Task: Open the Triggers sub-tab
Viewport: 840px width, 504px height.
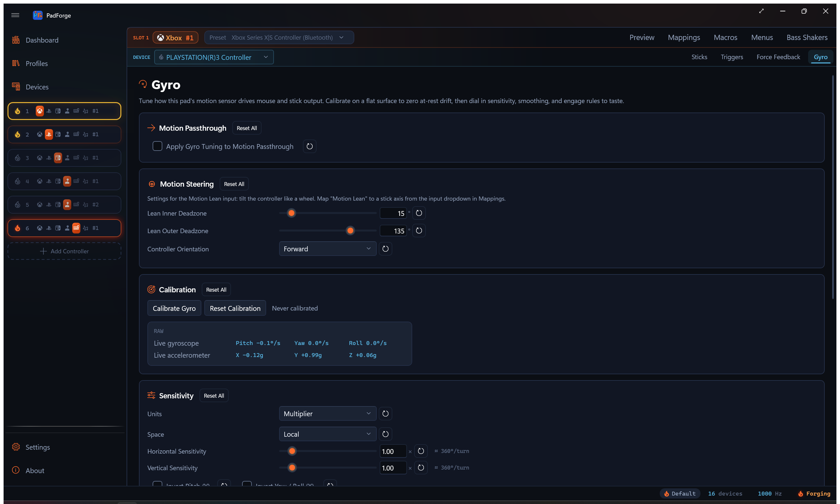Action: pyautogui.click(x=732, y=57)
